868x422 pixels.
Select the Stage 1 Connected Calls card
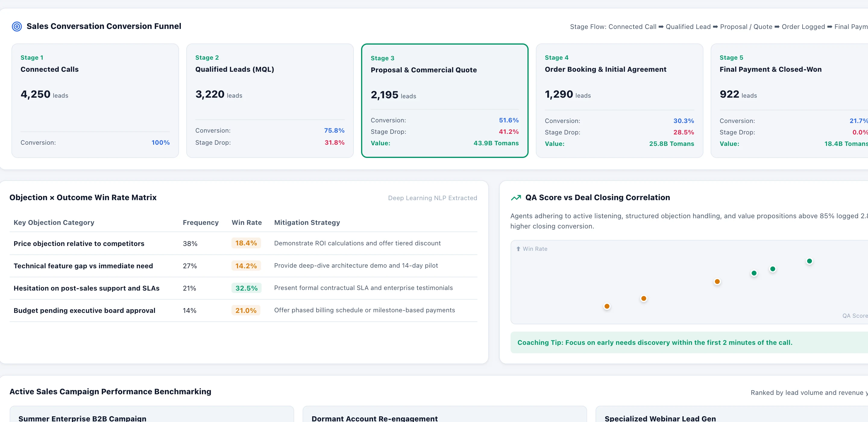pyautogui.click(x=95, y=100)
